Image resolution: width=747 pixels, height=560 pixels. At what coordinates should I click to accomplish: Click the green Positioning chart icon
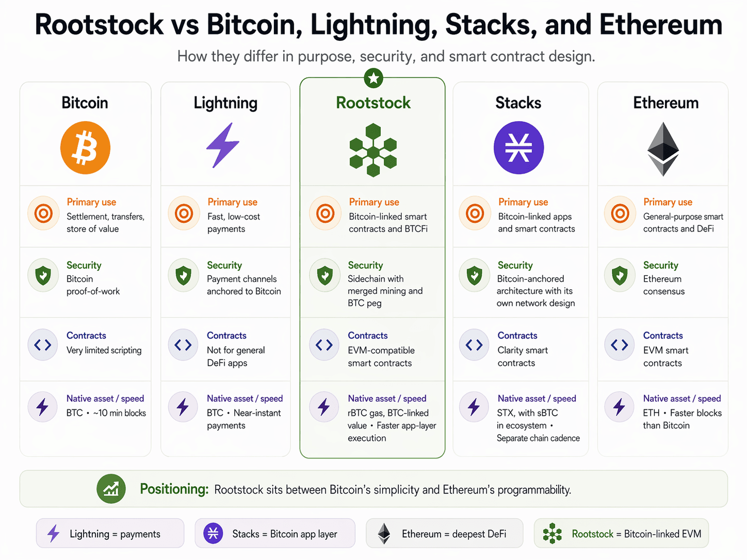(111, 488)
